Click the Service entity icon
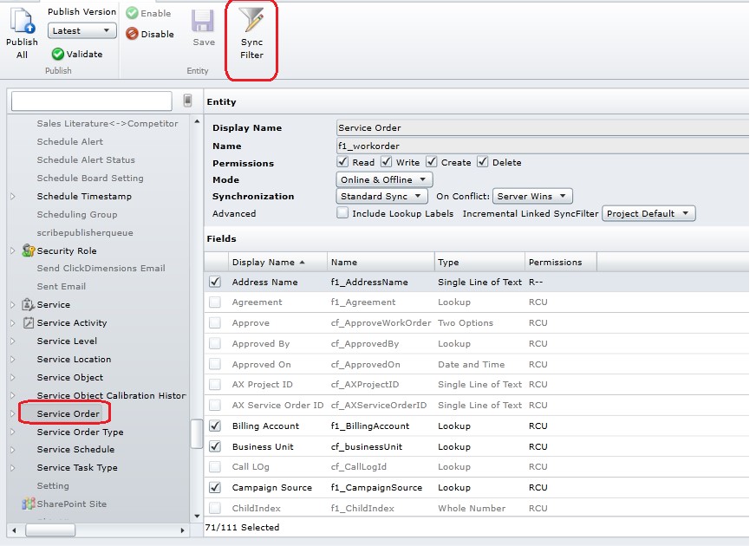Viewport: 756px width, 546px height. [29, 304]
